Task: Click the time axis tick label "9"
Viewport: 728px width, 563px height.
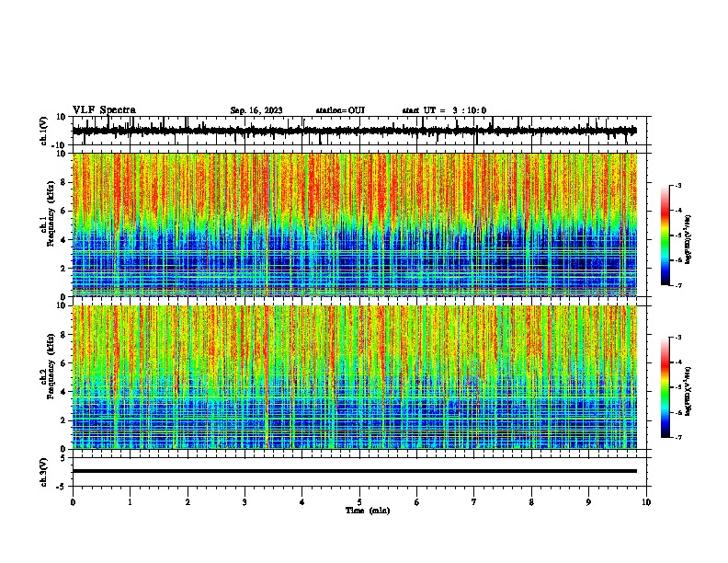Action: (x=588, y=502)
